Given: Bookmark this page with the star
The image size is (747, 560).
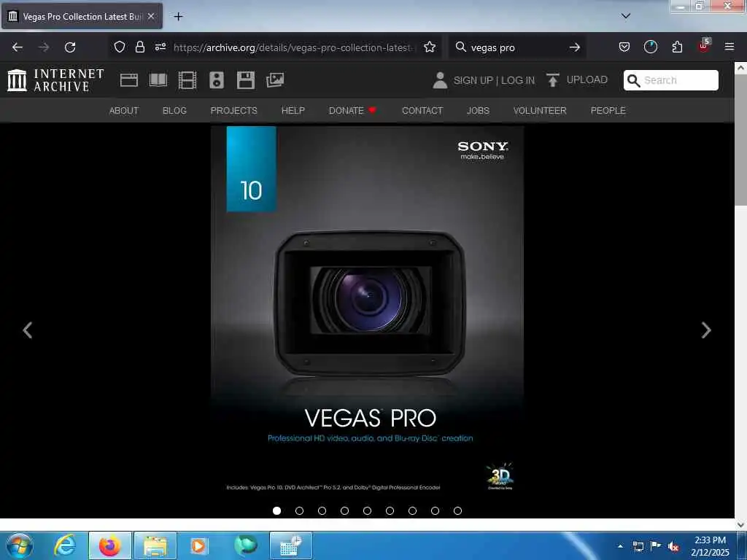Looking at the screenshot, I should click(x=430, y=47).
